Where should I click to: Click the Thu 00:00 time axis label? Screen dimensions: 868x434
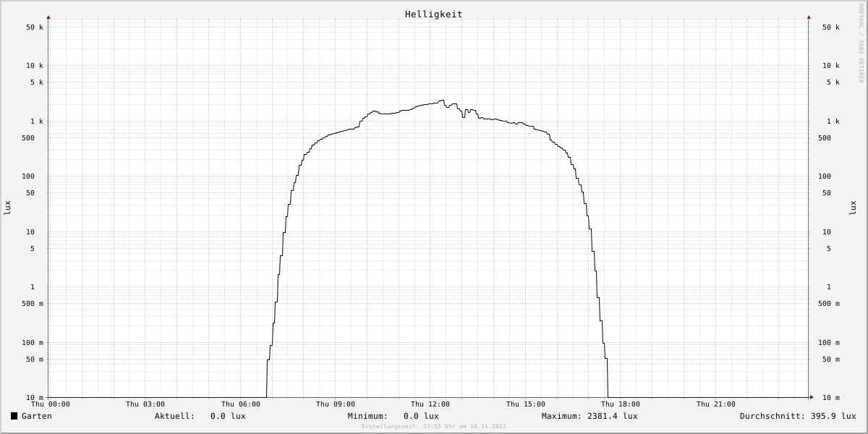pyautogui.click(x=51, y=404)
